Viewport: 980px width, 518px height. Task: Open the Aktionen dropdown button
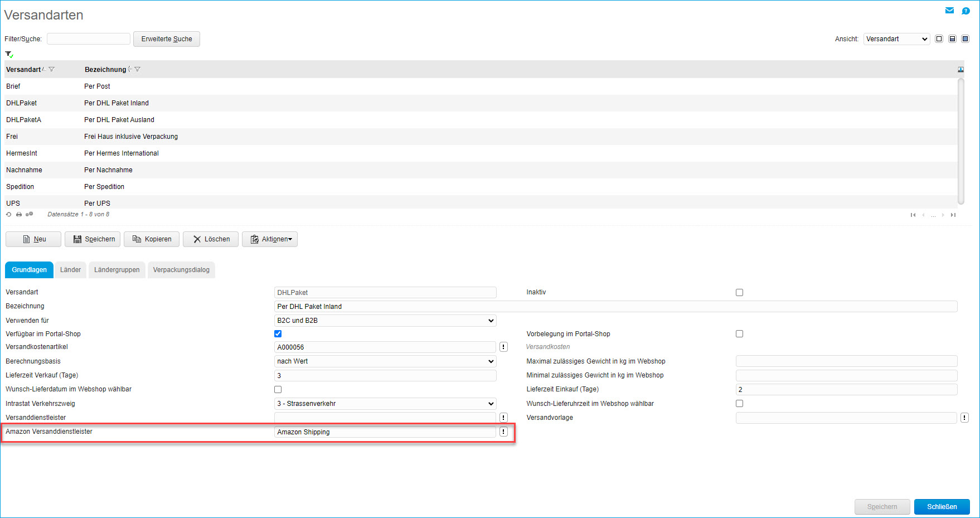pyautogui.click(x=270, y=239)
